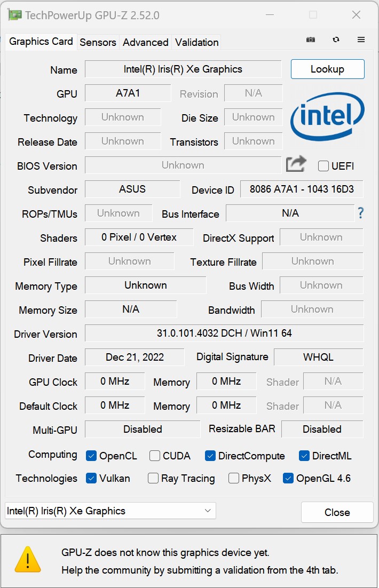The image size is (379, 588).
Task: Click the screenshot camera icon
Action: [x=310, y=40]
